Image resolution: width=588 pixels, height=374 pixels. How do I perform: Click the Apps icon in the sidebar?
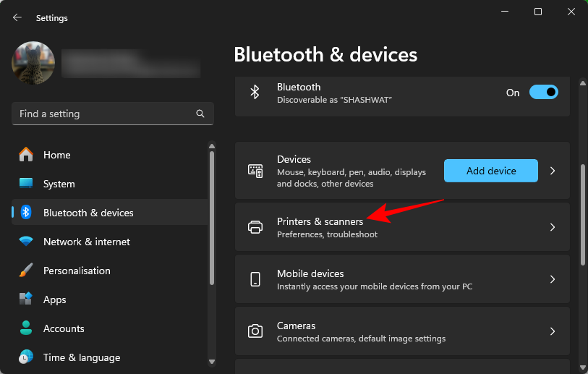[26, 299]
